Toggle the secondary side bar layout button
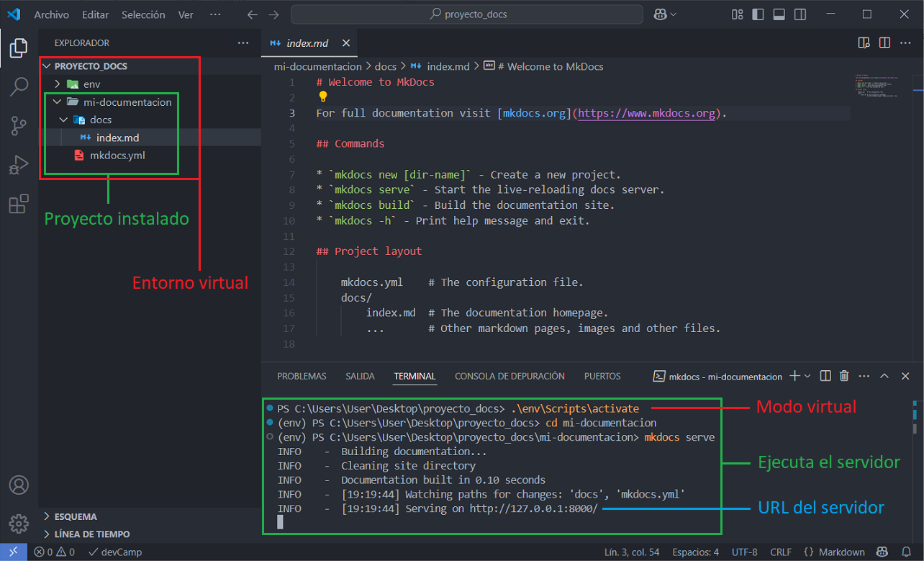 (x=799, y=14)
